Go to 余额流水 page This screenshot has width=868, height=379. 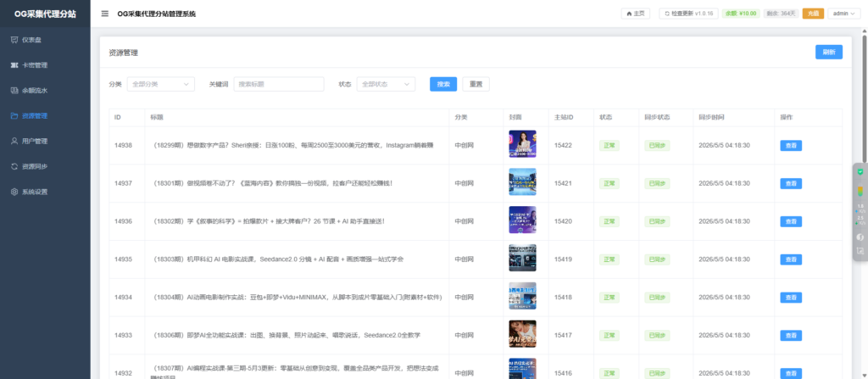[45, 91]
